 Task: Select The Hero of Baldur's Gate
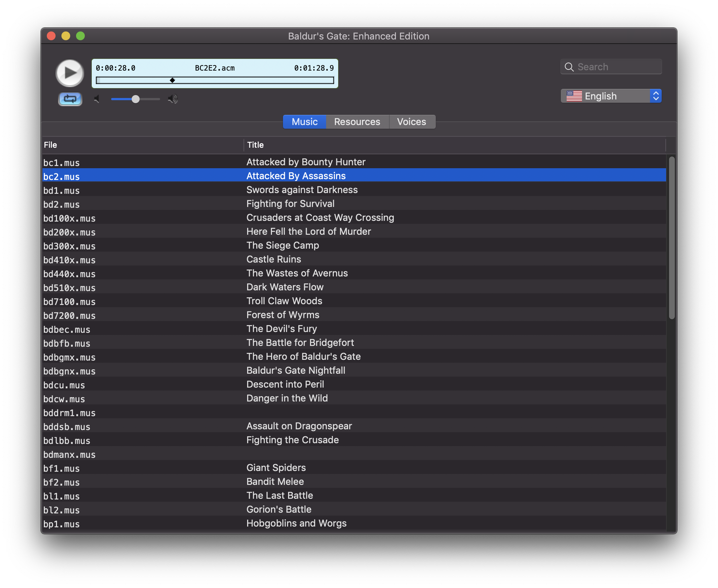(354, 357)
